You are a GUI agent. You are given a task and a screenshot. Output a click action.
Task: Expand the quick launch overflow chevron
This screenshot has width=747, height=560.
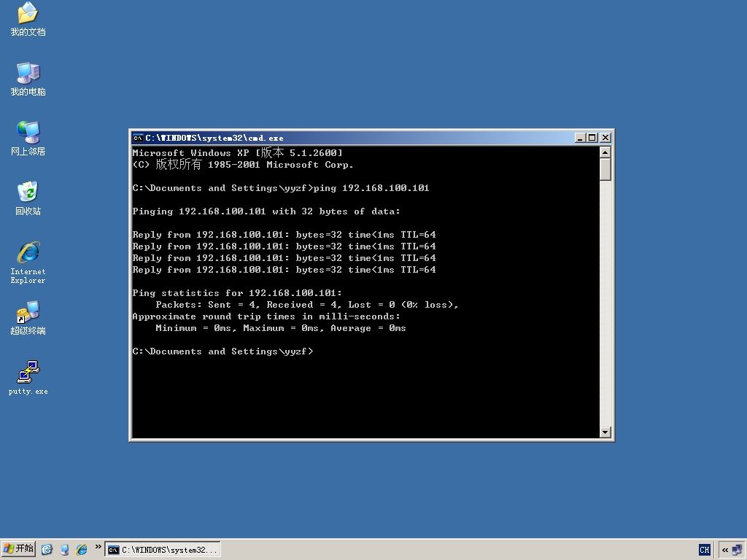[98, 547]
